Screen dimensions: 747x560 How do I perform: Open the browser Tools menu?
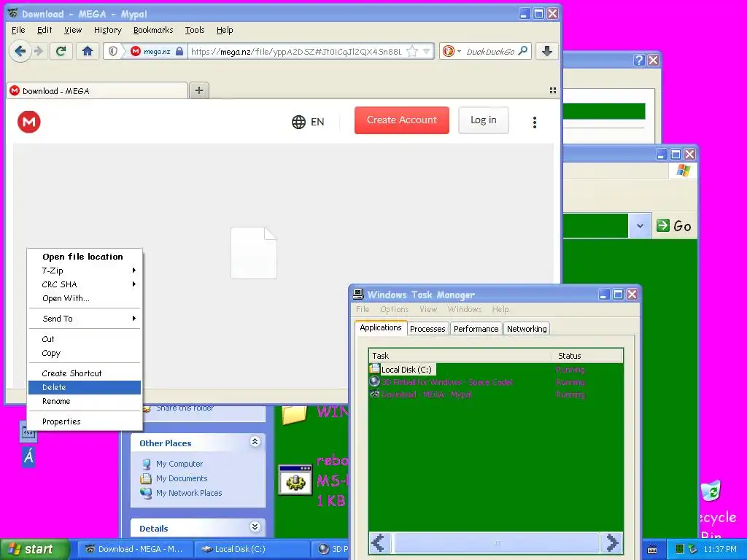click(x=195, y=30)
